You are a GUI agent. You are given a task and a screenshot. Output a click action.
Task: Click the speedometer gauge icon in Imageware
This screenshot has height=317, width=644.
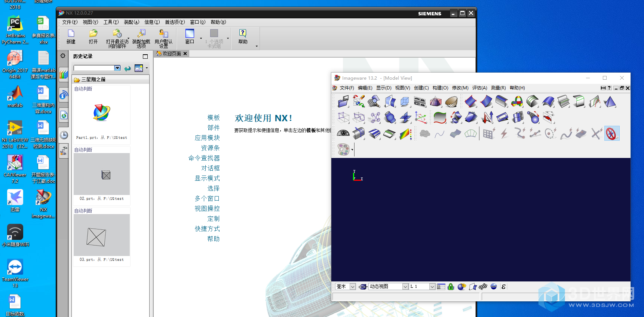pyautogui.click(x=343, y=134)
